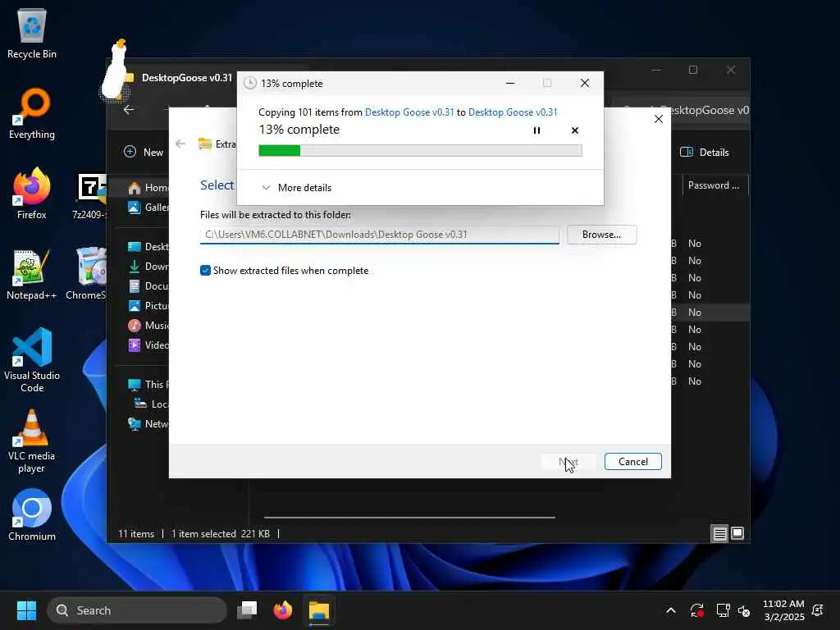Show hidden system tray icons
Screen dimensions: 840x630
tap(671, 610)
